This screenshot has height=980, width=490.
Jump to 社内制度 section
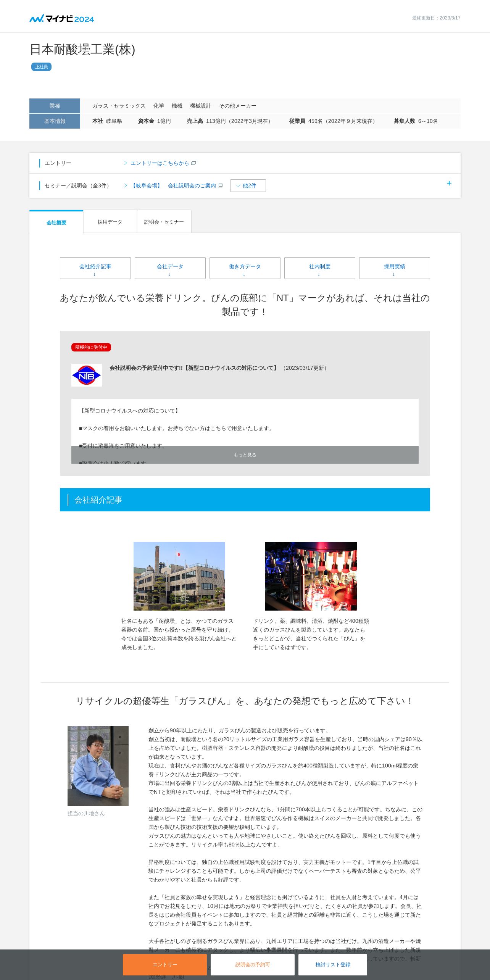coord(320,268)
